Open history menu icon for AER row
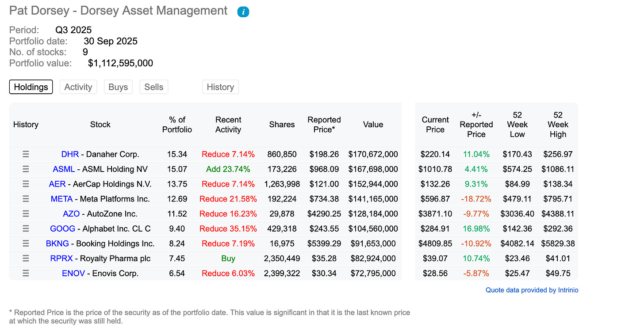This screenshot has height=335, width=644. click(x=26, y=184)
